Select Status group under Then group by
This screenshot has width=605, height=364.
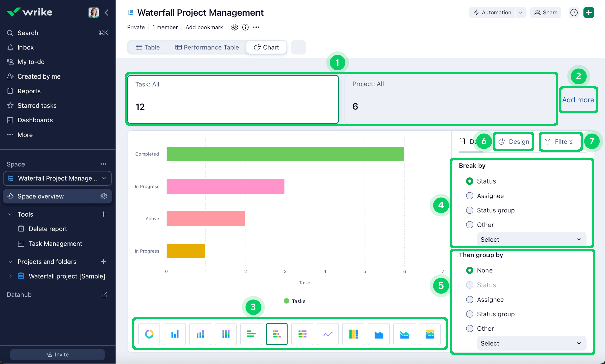point(470,314)
